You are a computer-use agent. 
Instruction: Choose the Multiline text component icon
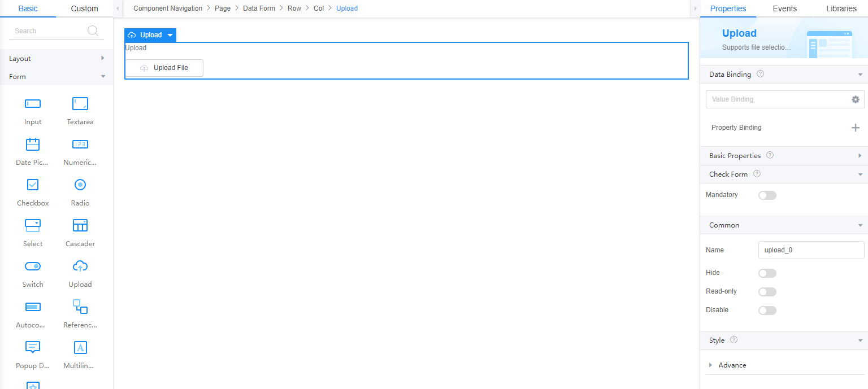point(80,347)
